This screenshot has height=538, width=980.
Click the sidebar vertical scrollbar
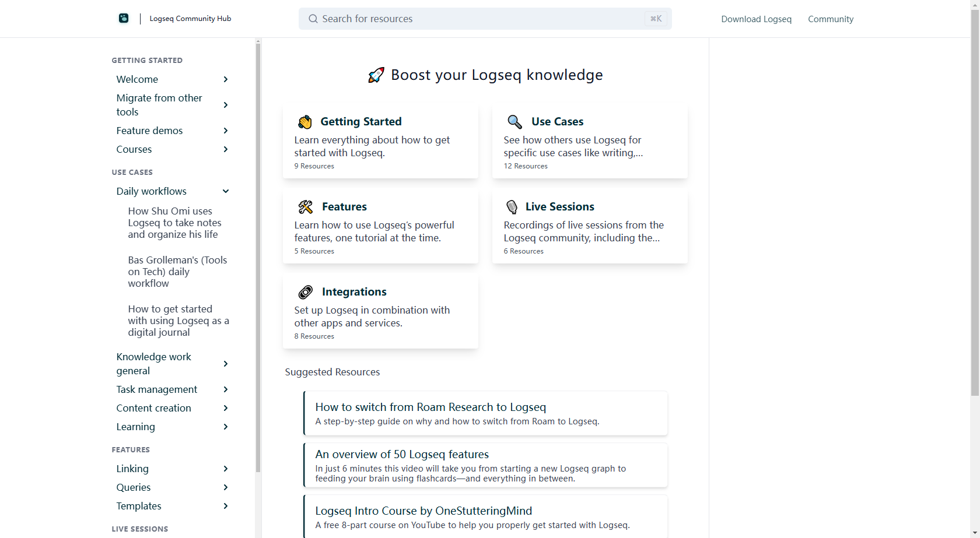click(x=258, y=256)
